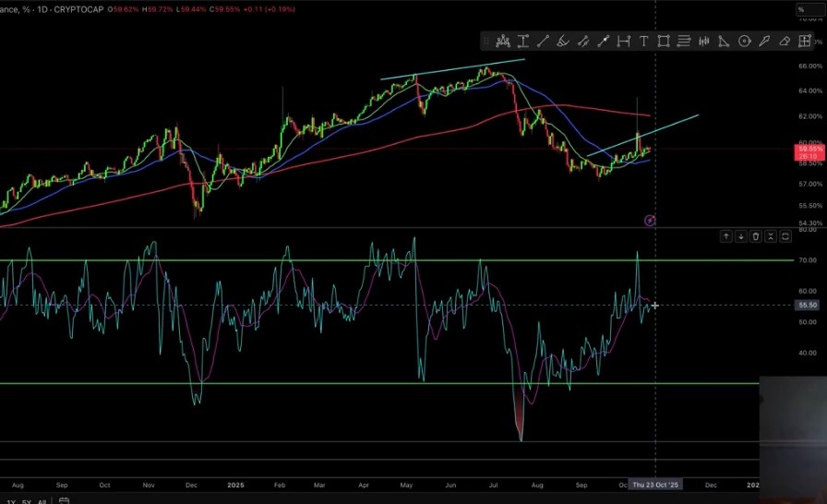Select the rectangle shape tool
The width and height of the screenshot is (827, 504).
pos(664,41)
